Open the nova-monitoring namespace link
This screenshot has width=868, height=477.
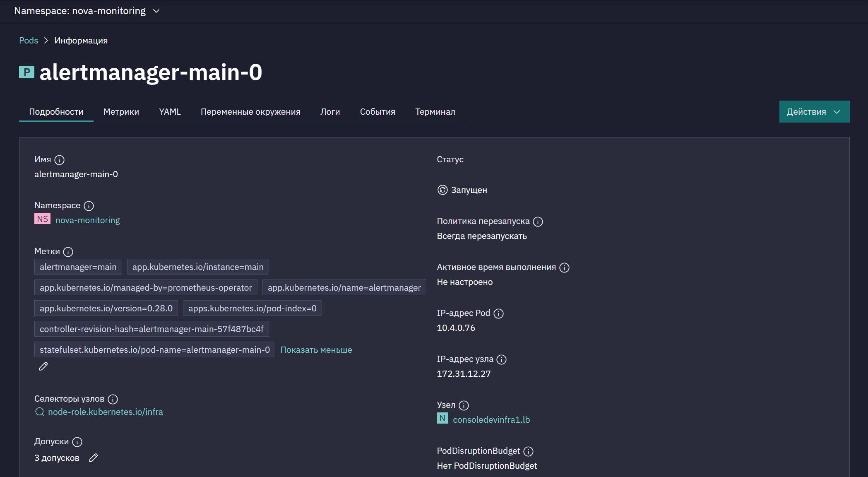coord(88,220)
